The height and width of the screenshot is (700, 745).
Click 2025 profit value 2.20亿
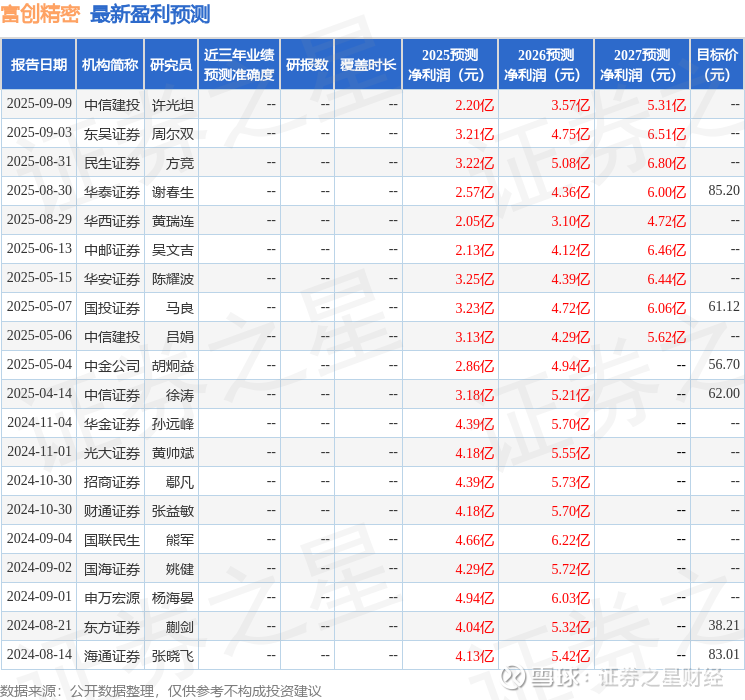point(474,105)
